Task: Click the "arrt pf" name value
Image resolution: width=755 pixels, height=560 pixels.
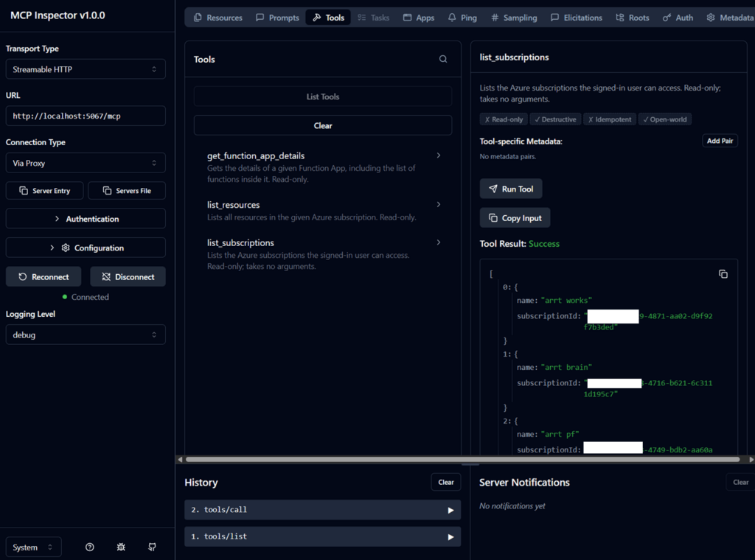Action: point(560,435)
